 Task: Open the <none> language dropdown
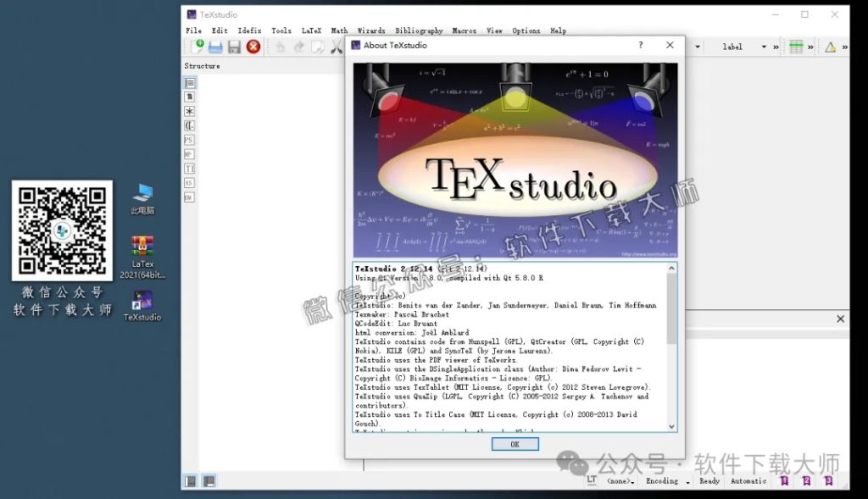coord(621,481)
